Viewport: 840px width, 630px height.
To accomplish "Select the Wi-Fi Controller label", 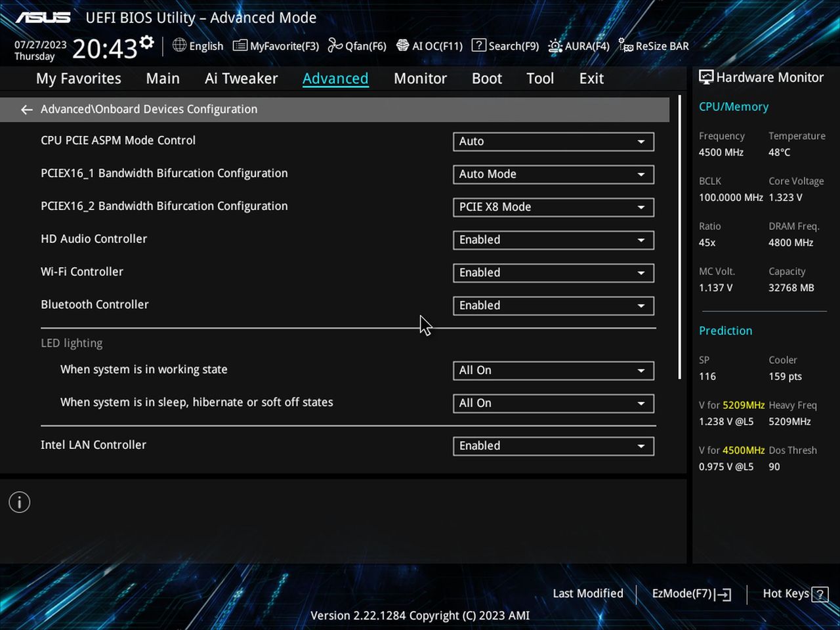I will [82, 272].
